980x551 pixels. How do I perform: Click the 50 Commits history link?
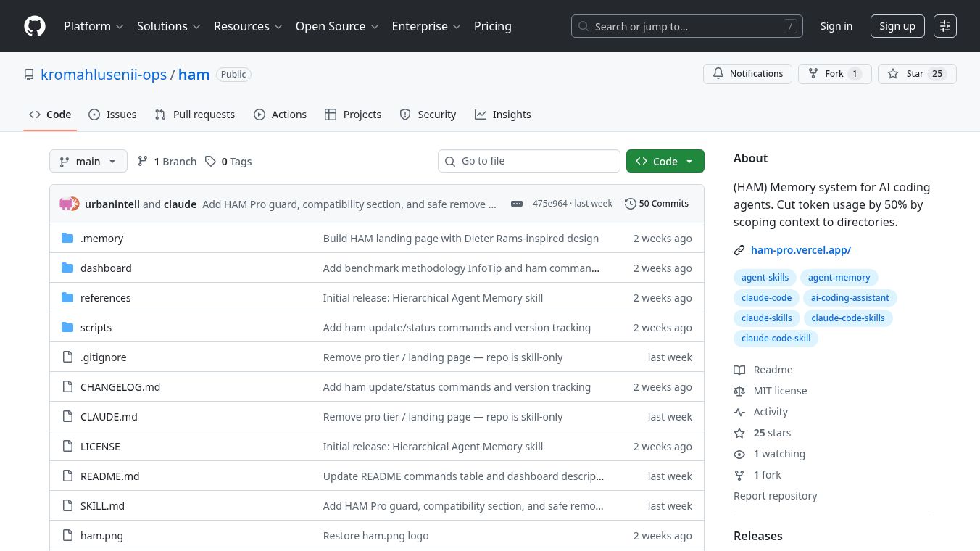pos(657,204)
